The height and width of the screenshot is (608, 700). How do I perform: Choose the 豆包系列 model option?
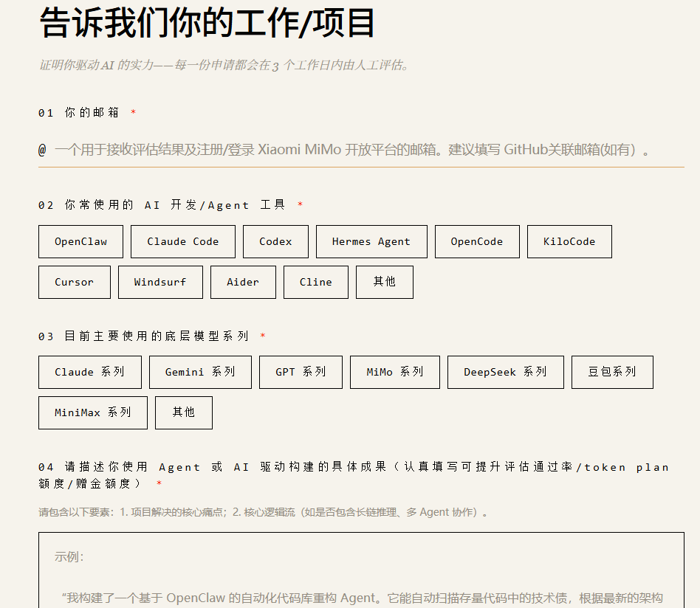[x=612, y=373]
